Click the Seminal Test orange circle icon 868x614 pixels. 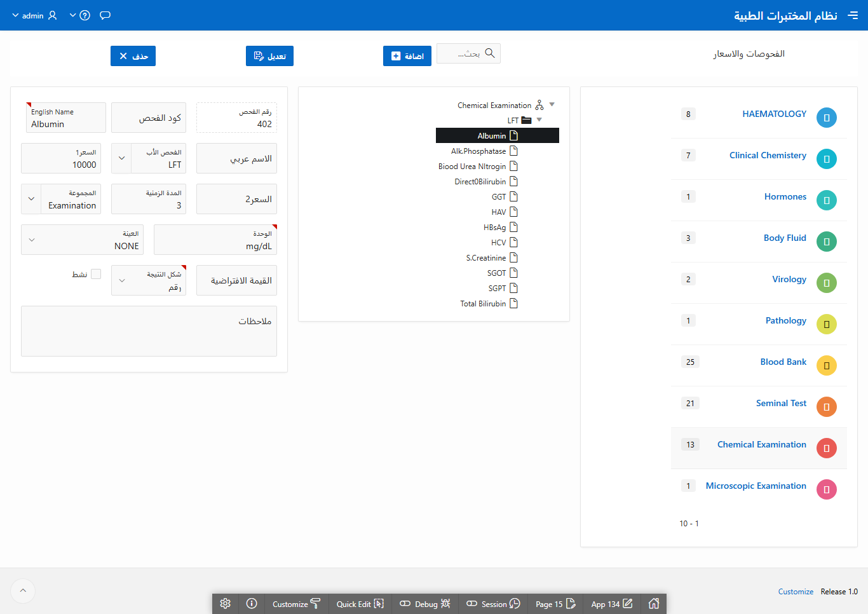(x=827, y=407)
